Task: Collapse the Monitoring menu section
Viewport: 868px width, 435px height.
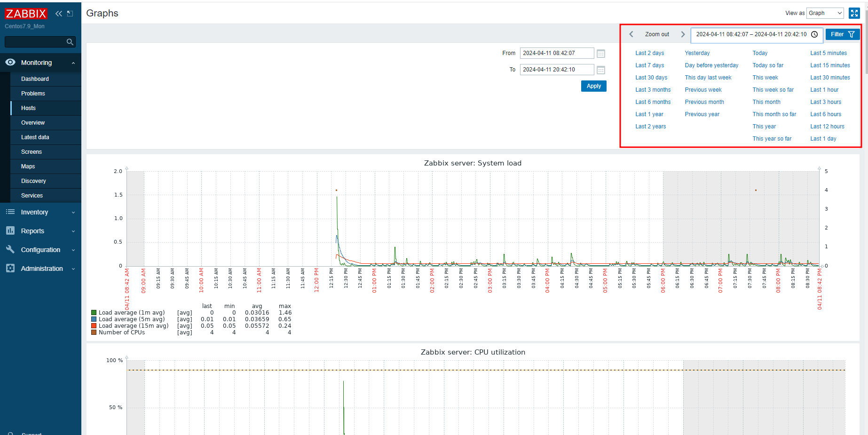Action: (73, 63)
